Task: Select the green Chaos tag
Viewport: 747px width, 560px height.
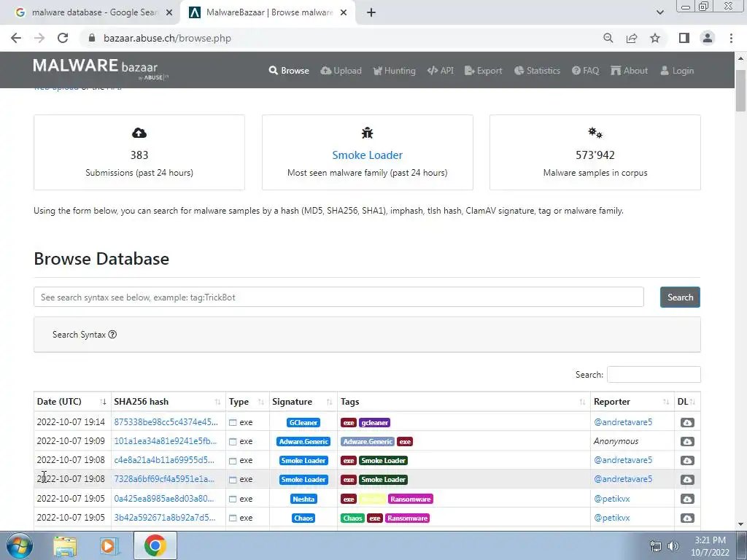Action: pos(352,518)
